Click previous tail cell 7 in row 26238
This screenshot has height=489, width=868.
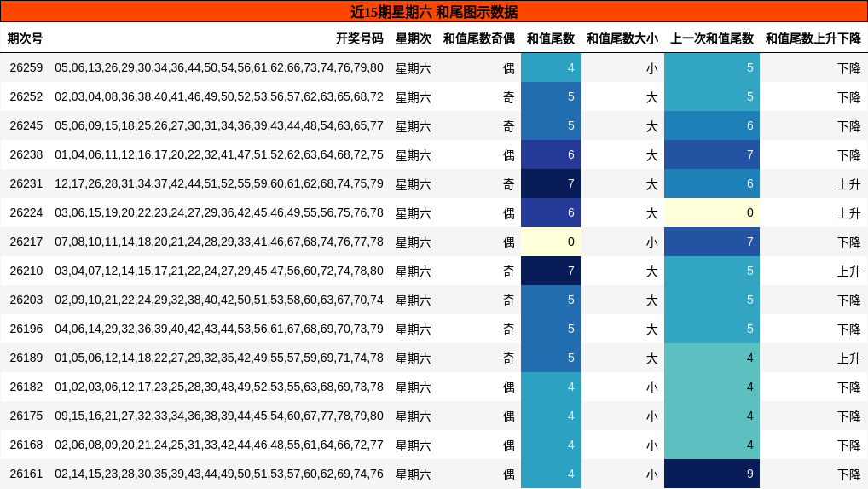(712, 154)
